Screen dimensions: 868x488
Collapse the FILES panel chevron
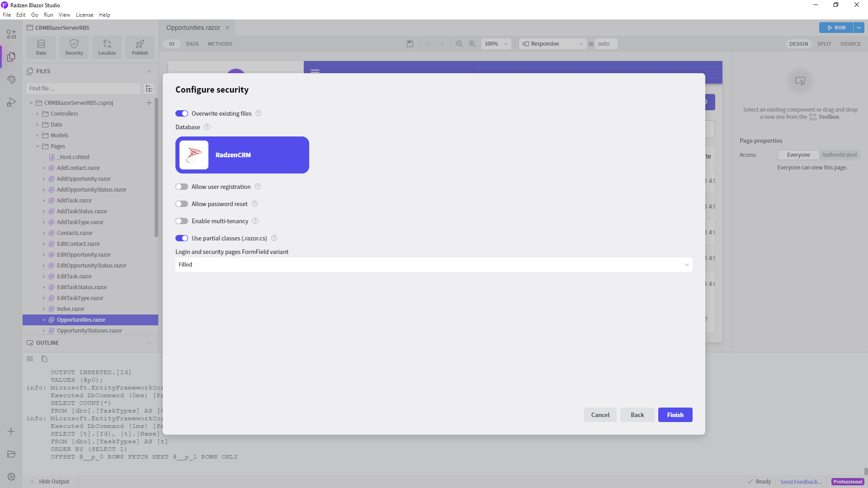tap(149, 71)
